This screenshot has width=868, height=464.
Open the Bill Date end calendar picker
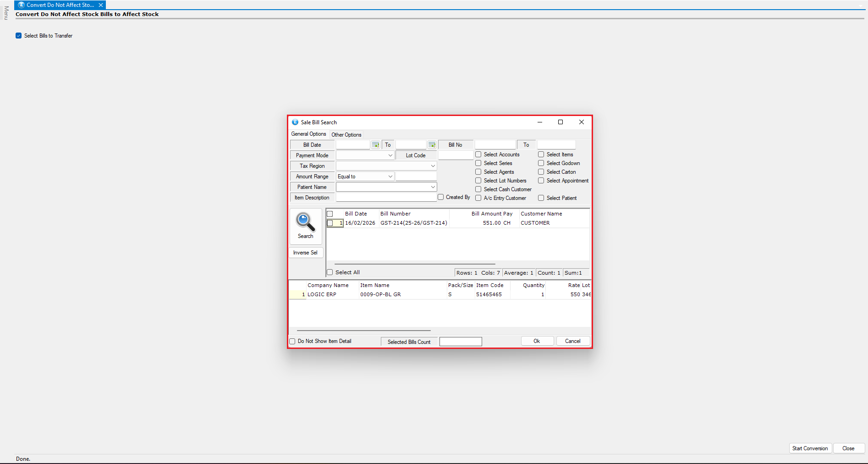432,145
